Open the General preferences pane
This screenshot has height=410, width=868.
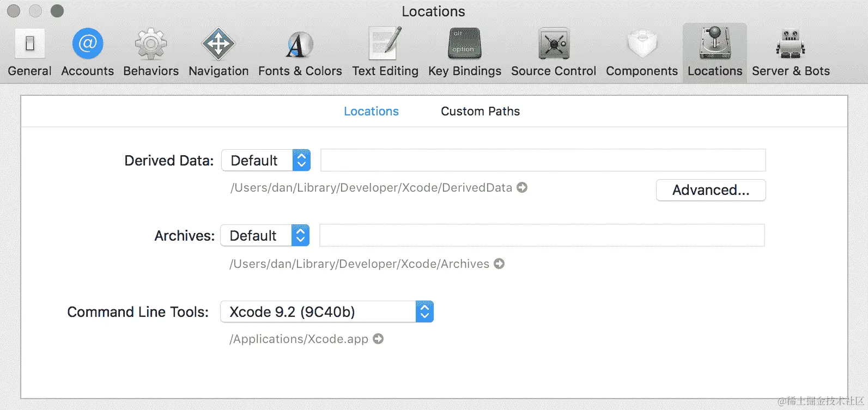pos(30,52)
